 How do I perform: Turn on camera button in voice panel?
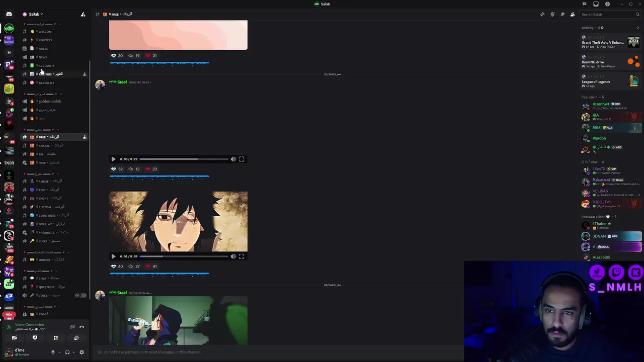[x=14, y=338]
